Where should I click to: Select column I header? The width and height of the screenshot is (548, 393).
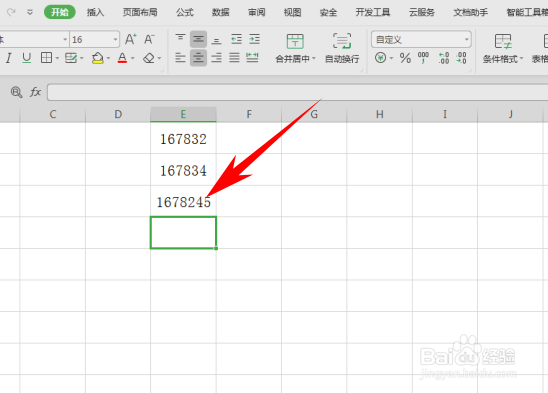[445, 114]
